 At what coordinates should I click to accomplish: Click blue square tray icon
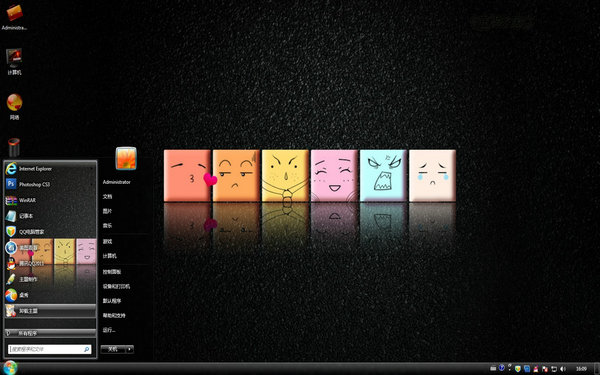527,369
